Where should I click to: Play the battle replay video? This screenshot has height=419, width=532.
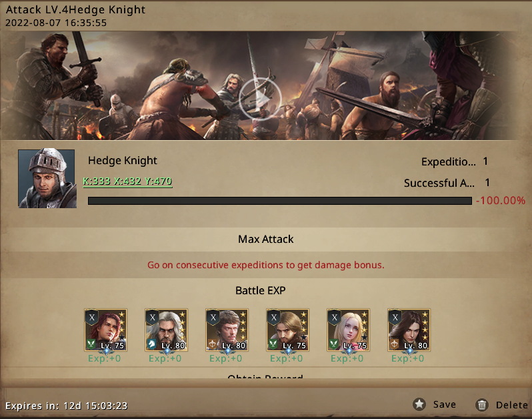(260, 99)
